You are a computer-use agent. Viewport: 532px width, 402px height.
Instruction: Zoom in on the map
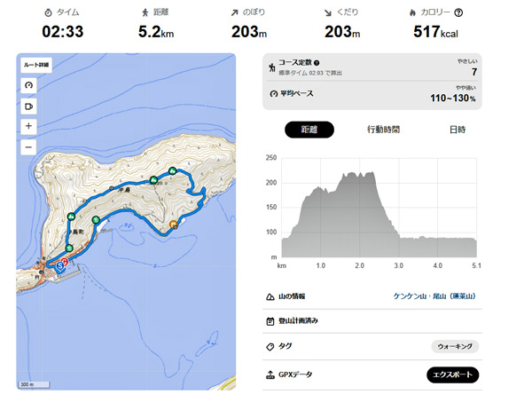[29, 127]
